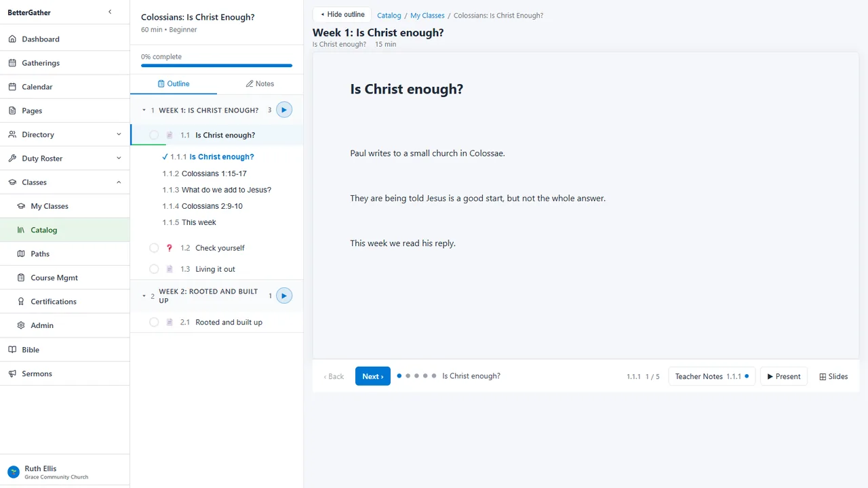The height and width of the screenshot is (488, 868).
Task: Toggle completion circle for Rooted and built up
Action: tap(154, 323)
